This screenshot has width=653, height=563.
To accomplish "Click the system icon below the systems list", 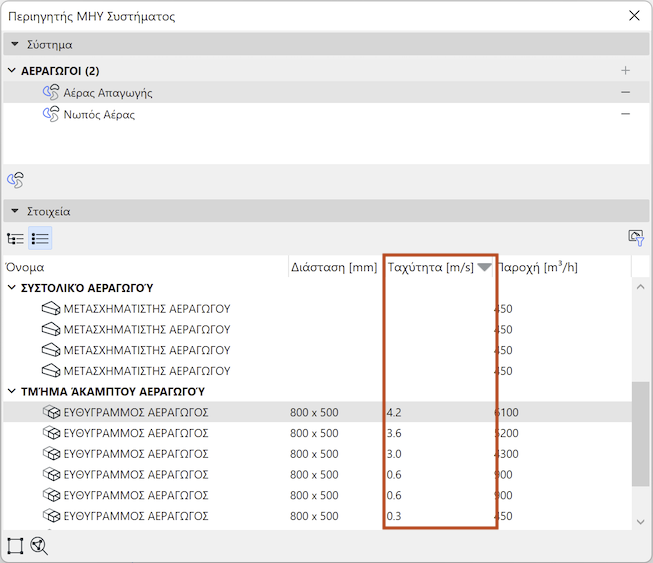I will tap(15, 180).
